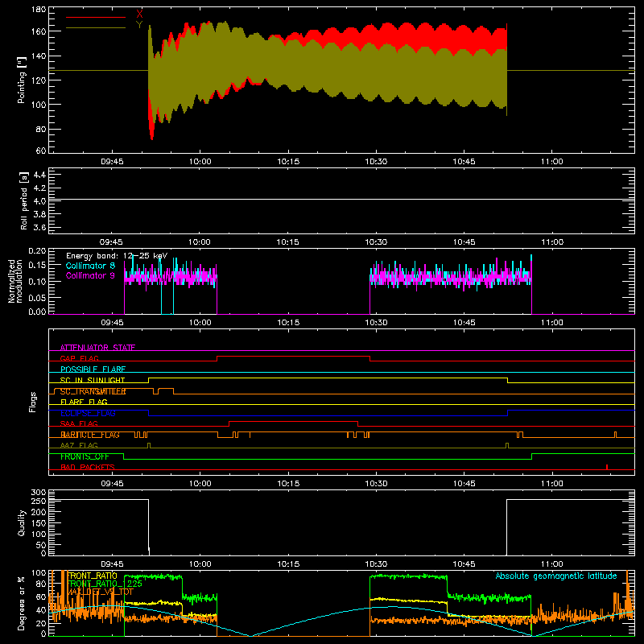Screen dimensions: 644x644
Task: Click the 'Absolute geomagnetic latitude' label
Action: pos(556,576)
